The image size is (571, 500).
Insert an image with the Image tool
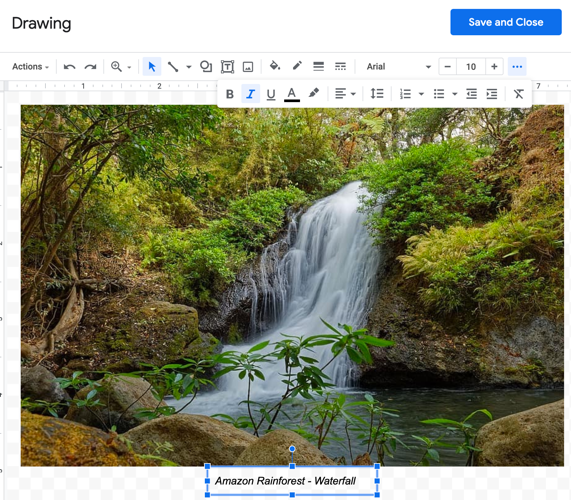tap(248, 67)
